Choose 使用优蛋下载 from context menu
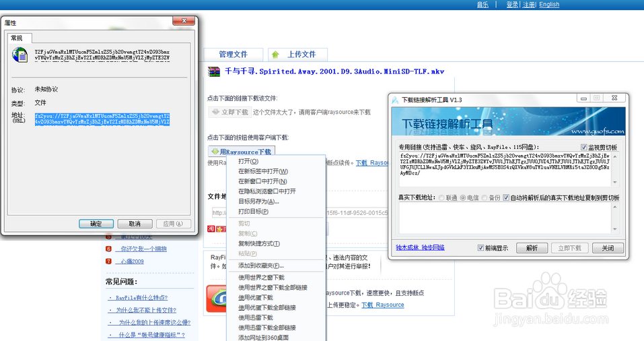The height and width of the screenshot is (341, 644). 276,297
